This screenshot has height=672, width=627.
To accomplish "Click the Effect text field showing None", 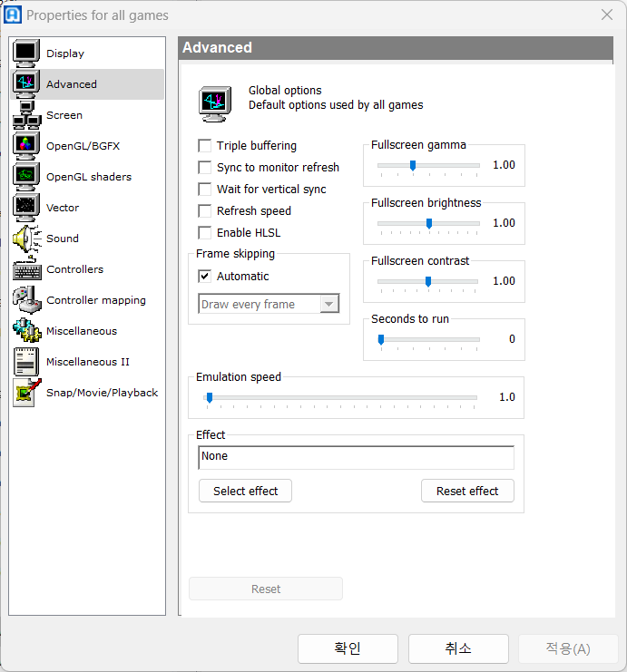I will tap(356, 457).
